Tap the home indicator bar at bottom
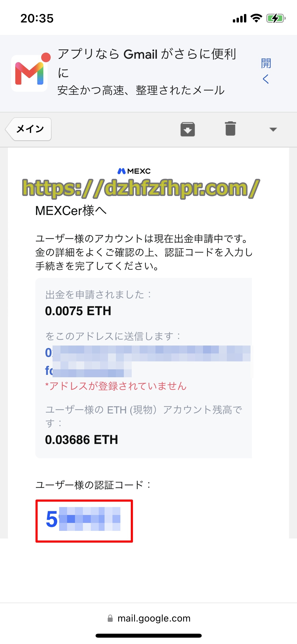This screenshot has height=644, width=297. [149, 636]
